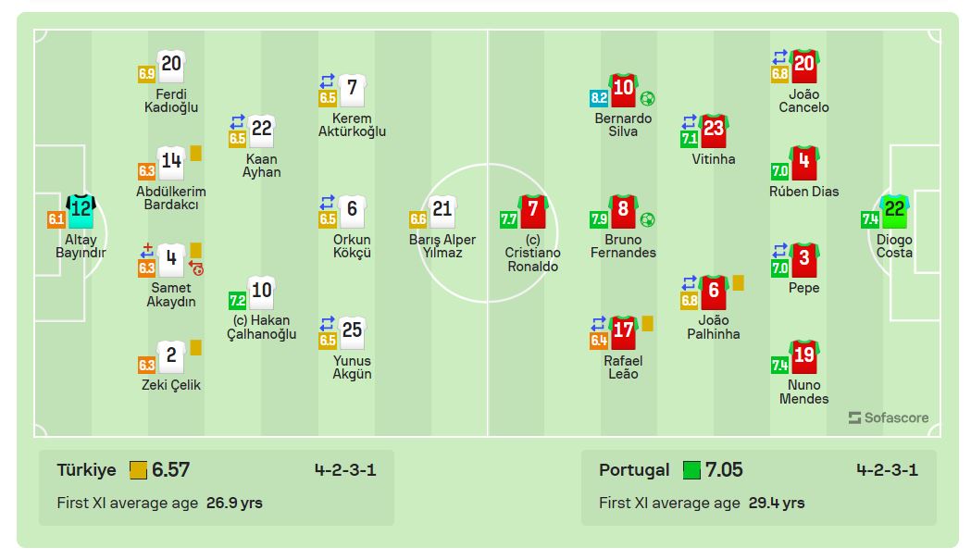Screen dimensions: 971x560
Task: Click the own-goal icon beside Samet Akaydın
Action: [196, 268]
